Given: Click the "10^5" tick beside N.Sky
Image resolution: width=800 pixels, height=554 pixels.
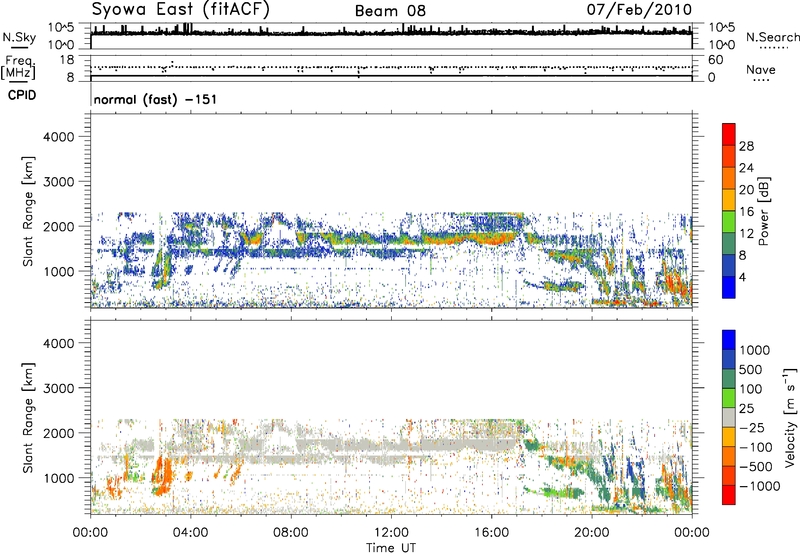Looking at the screenshot, I should (x=62, y=28).
